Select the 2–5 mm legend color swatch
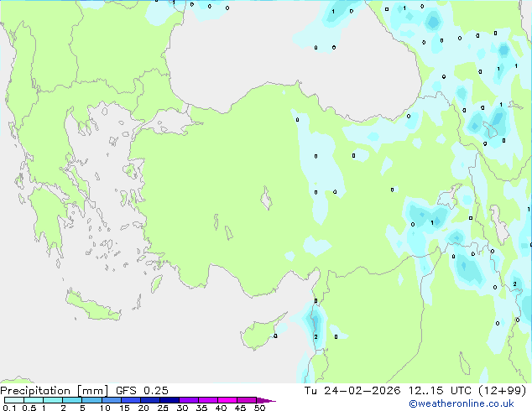 point(72,400)
